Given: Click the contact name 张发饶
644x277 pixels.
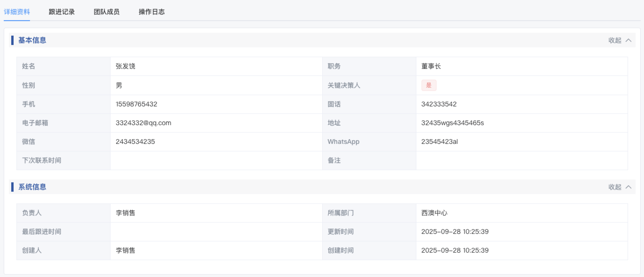Looking at the screenshot, I should point(126,67).
